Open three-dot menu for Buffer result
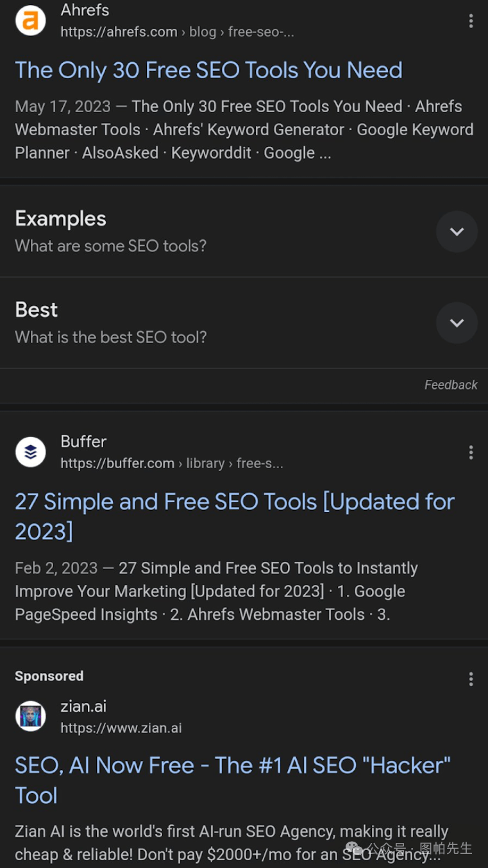Viewport: 488px width, 868px height. 471,453
